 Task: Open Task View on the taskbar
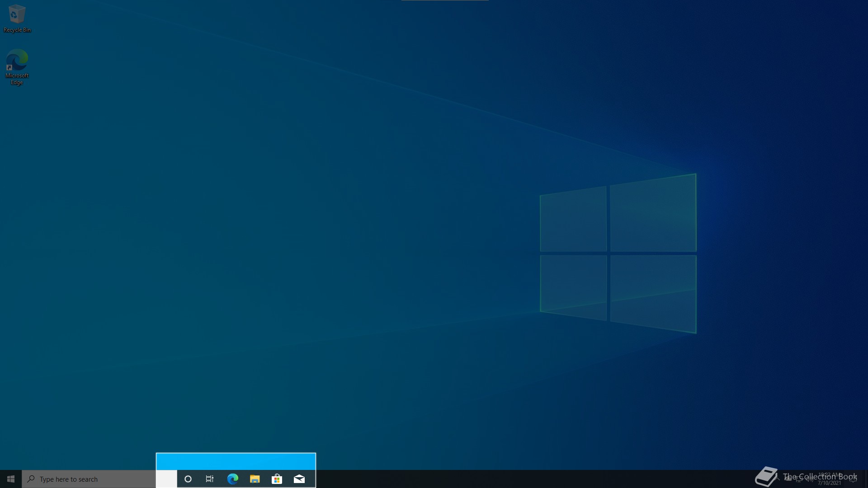click(210, 479)
